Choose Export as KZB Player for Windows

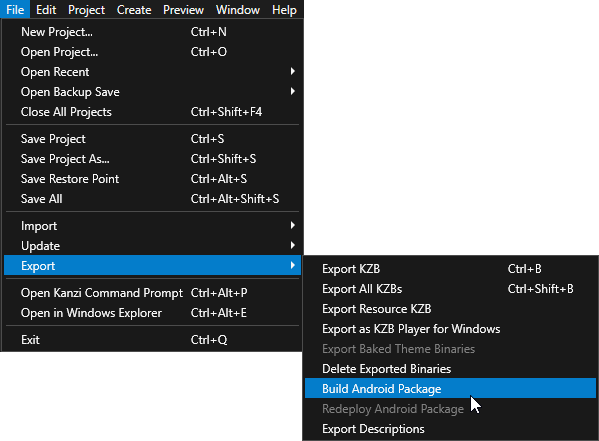pyautogui.click(x=450, y=329)
